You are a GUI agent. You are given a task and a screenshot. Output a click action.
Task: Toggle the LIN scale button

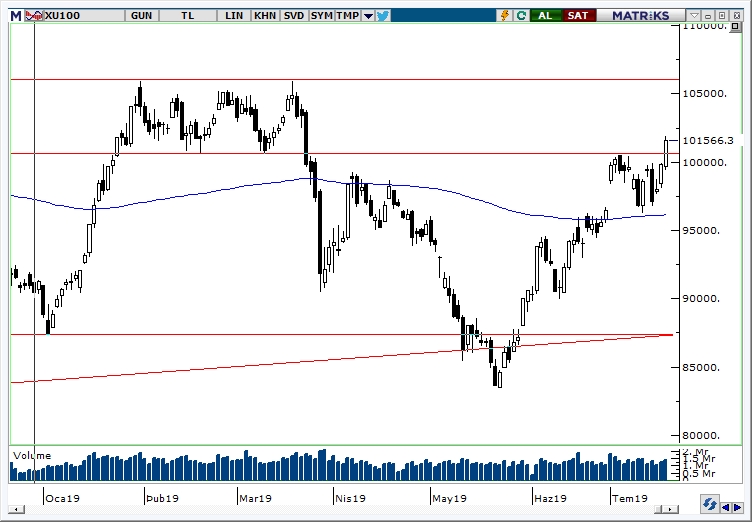tap(234, 15)
